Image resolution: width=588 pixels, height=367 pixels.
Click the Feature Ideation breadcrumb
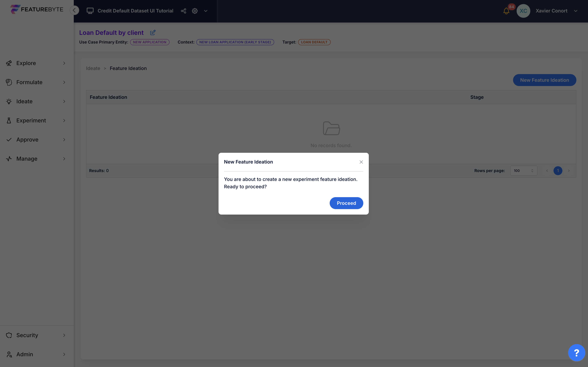(128, 68)
